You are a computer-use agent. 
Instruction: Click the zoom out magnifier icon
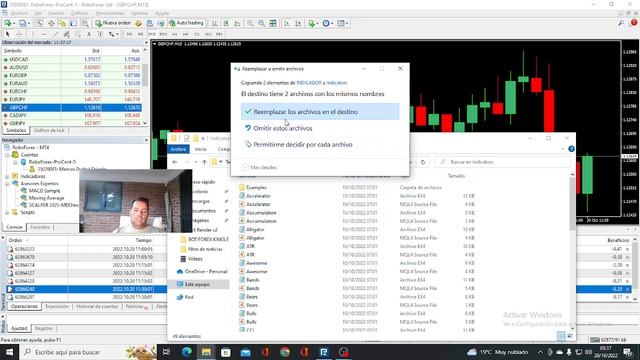tap(261, 23)
